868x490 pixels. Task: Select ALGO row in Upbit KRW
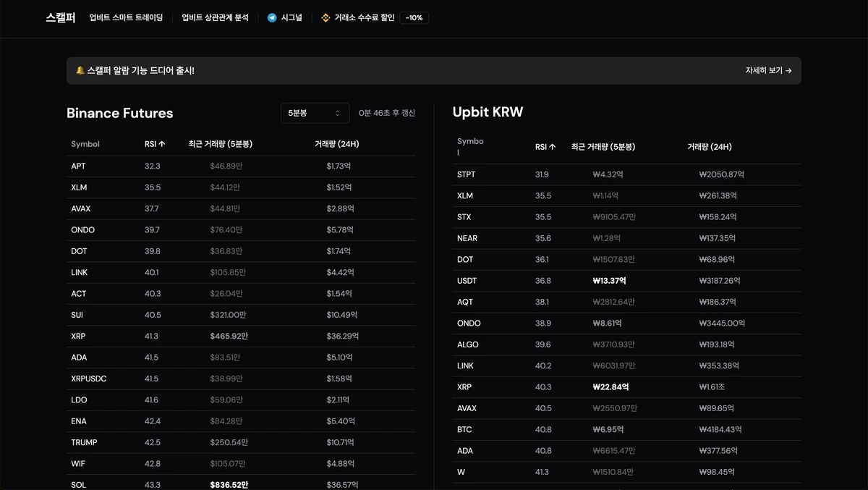coord(627,345)
